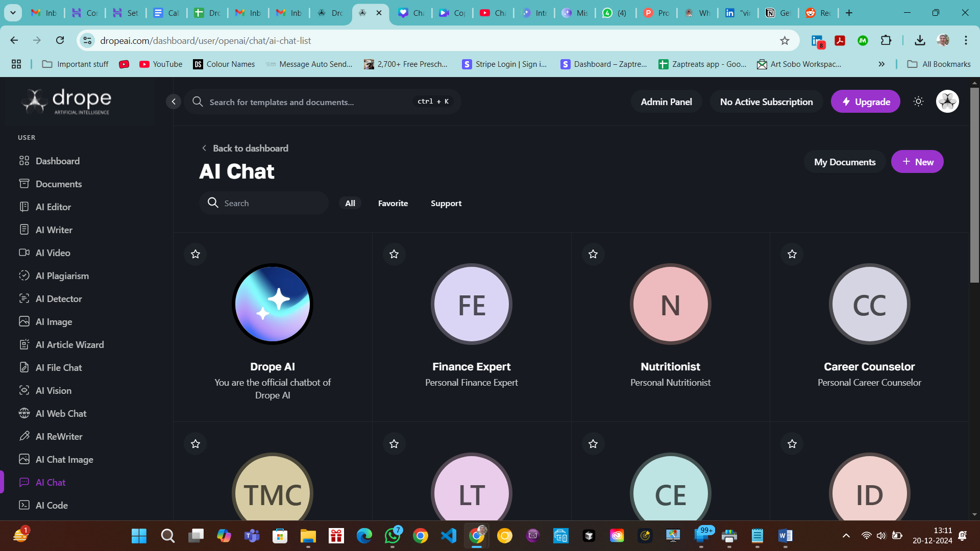Open AI Article Wizard tool
980x551 pixels.
(x=69, y=344)
